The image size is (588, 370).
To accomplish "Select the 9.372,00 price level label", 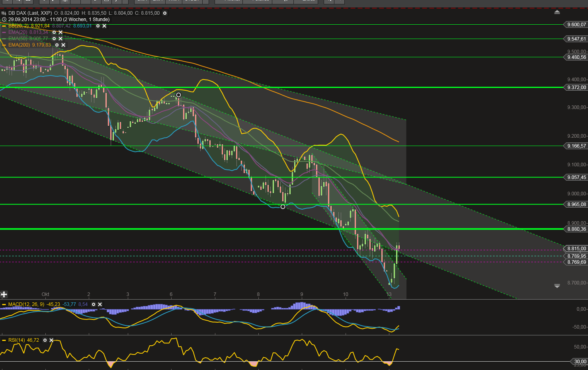I will [576, 88].
